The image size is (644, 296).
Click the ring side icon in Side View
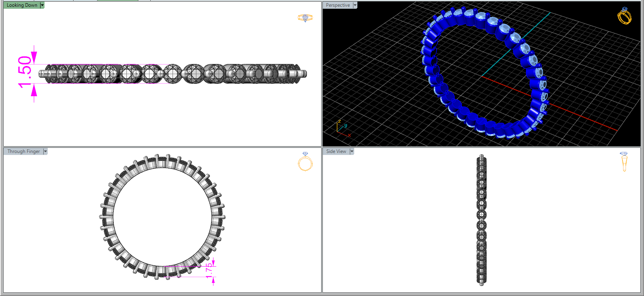[x=624, y=161]
